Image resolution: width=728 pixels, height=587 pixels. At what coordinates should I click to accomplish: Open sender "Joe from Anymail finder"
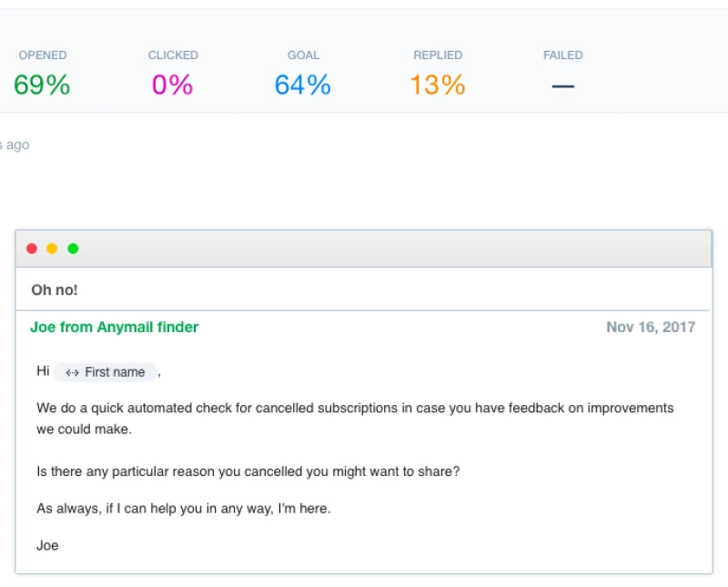(115, 327)
